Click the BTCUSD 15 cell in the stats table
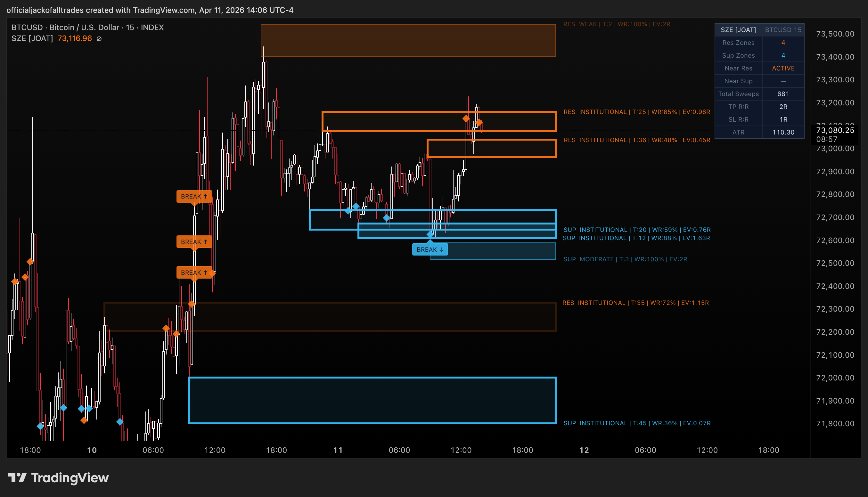Viewport: 868px width, 497px height. [783, 30]
